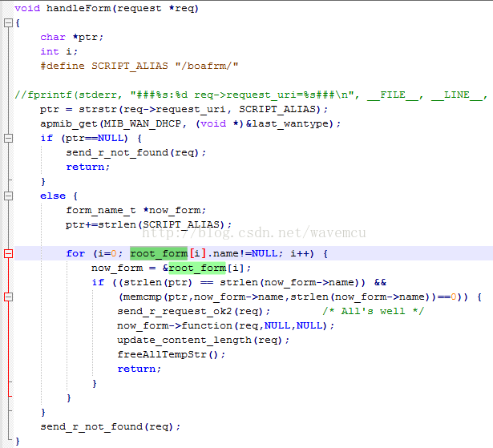This screenshot has height=448, width=493.
Task: Click update_content_length(req) call
Action: pyautogui.click(x=200, y=340)
